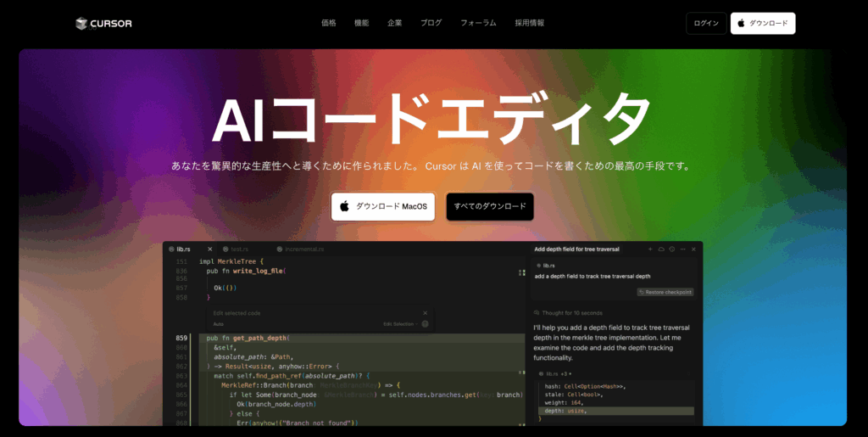Click the write_log_file function name
Image resolution: width=868 pixels, height=437 pixels.
click(259, 271)
